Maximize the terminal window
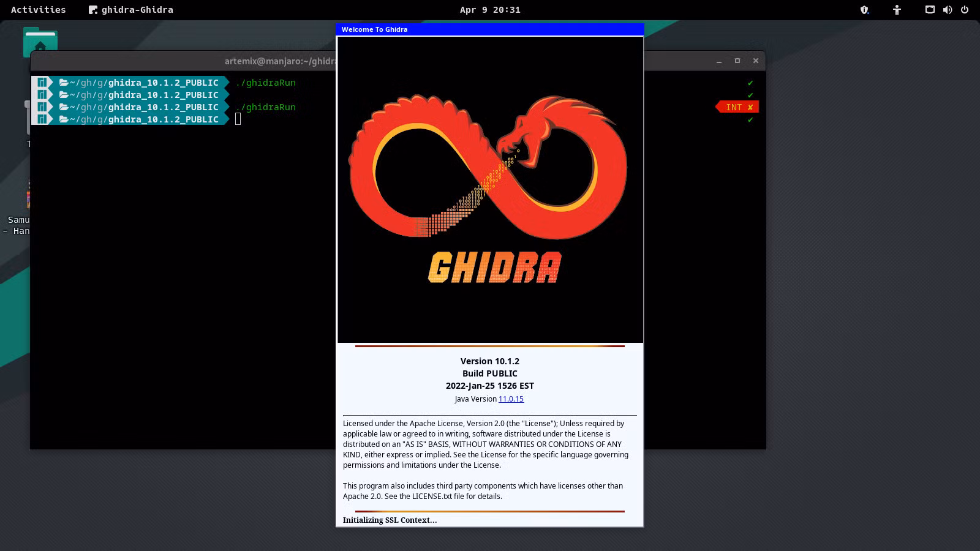This screenshot has height=551, width=980. point(737,61)
